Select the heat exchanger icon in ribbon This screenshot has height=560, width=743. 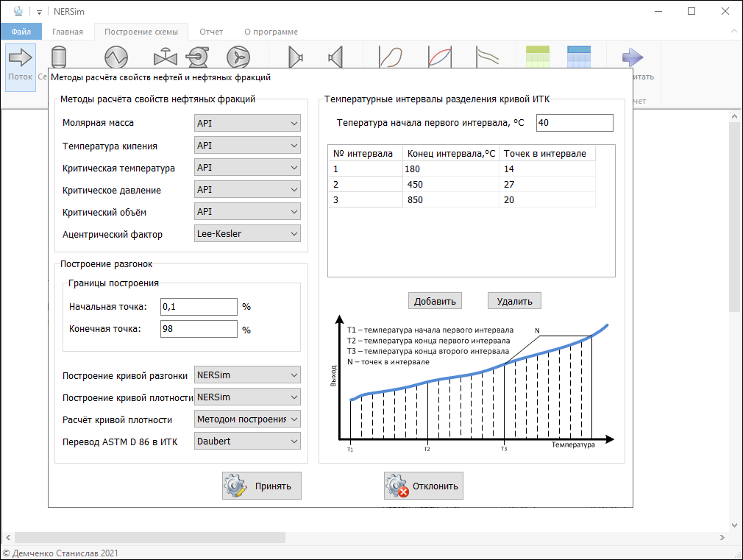[x=116, y=57]
